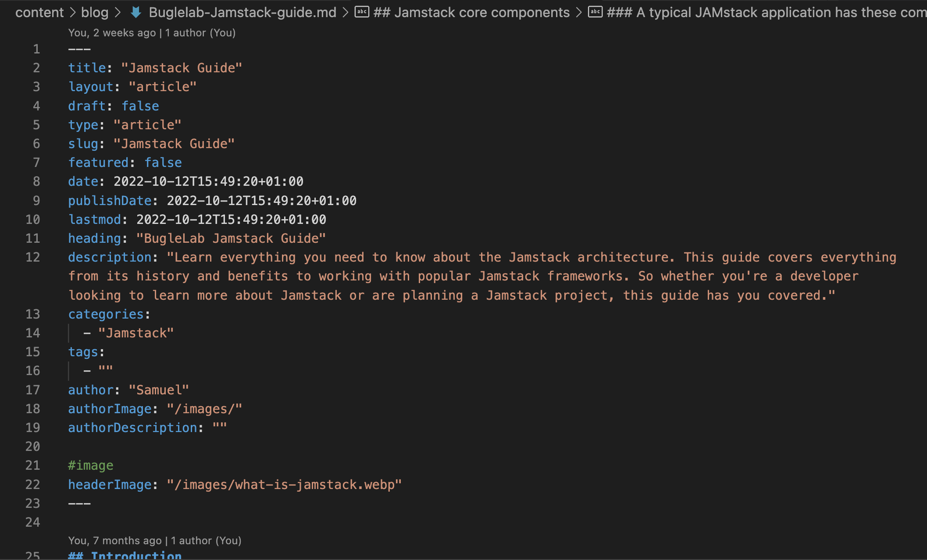Click the "#image" comment line
927x560 pixels.
(x=91, y=465)
